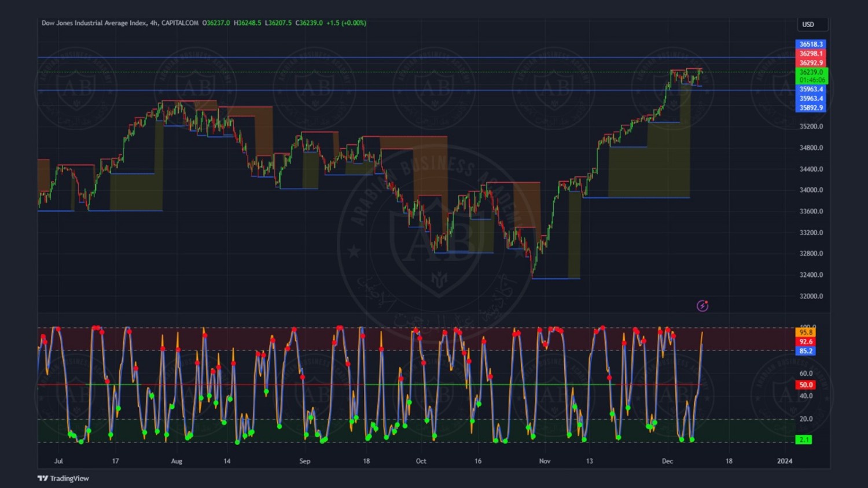The height and width of the screenshot is (488, 868).
Task: Click the 40.0 oscillator scale tick
Action: click(806, 396)
